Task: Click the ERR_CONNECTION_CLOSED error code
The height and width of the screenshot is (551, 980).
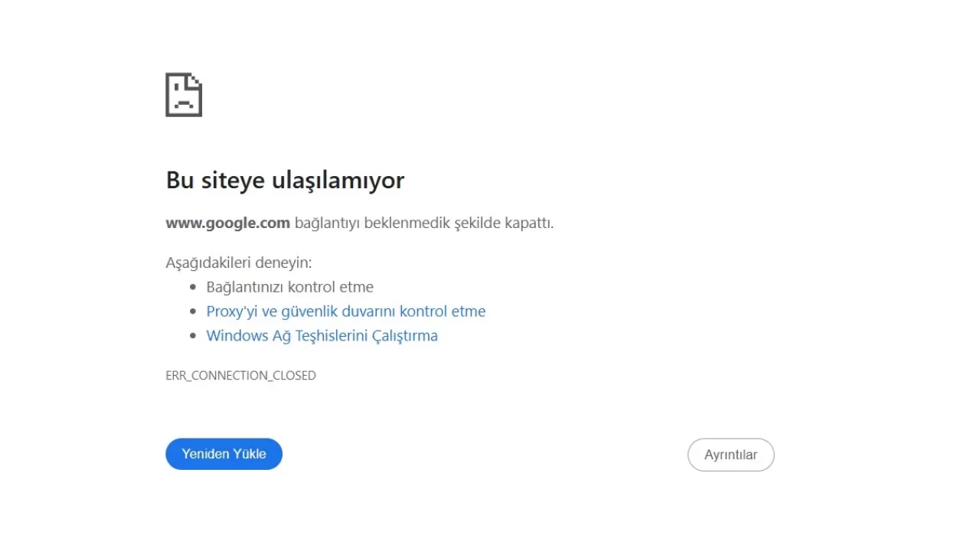Action: click(x=240, y=376)
